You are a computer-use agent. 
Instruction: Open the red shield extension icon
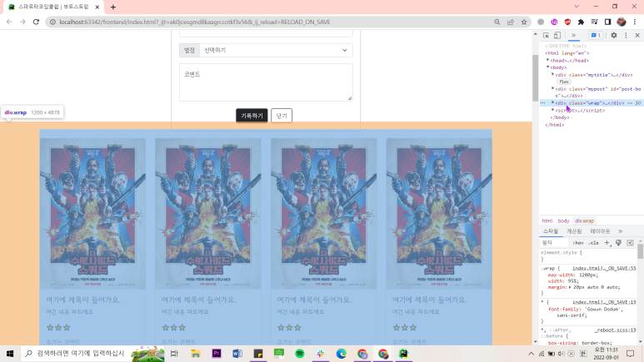click(x=567, y=22)
